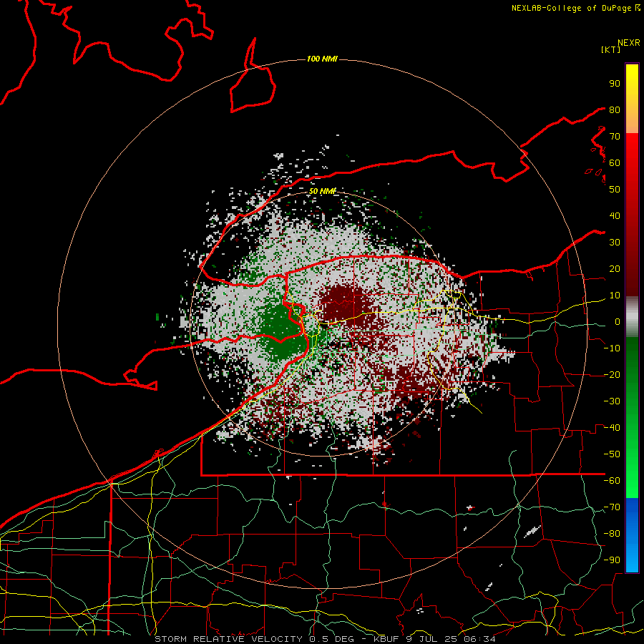Click the [KT] unit label above the color scale

[x=611, y=49]
